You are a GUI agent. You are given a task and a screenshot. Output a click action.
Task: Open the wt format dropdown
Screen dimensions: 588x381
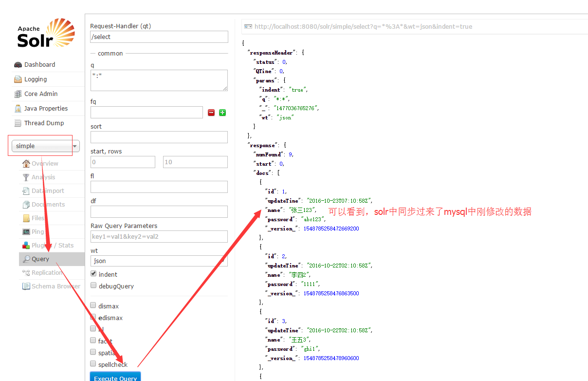coord(159,261)
